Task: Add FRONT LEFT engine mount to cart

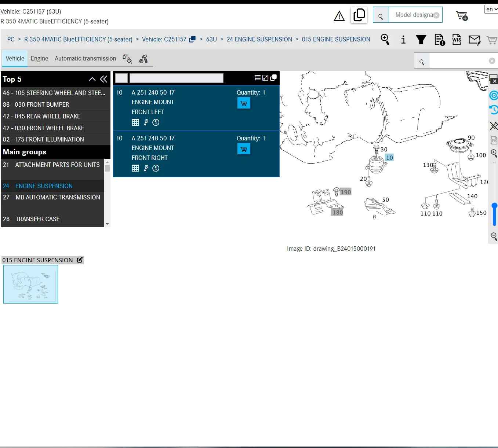Action: pyautogui.click(x=244, y=103)
